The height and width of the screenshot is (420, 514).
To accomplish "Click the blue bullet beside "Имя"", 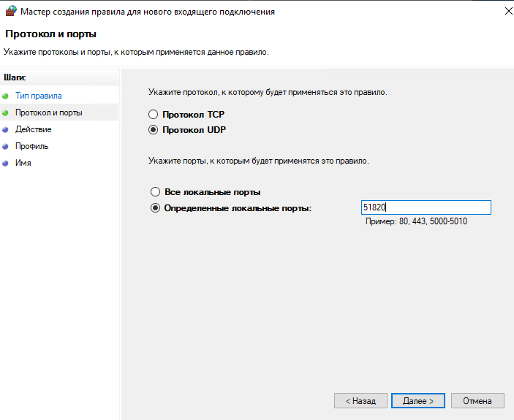I will point(5,163).
